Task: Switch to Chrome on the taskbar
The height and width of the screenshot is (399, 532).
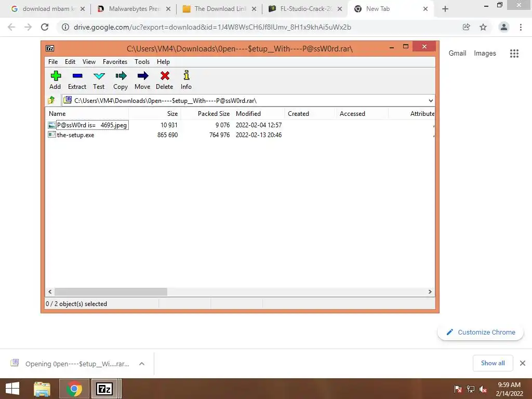Action: [74, 389]
